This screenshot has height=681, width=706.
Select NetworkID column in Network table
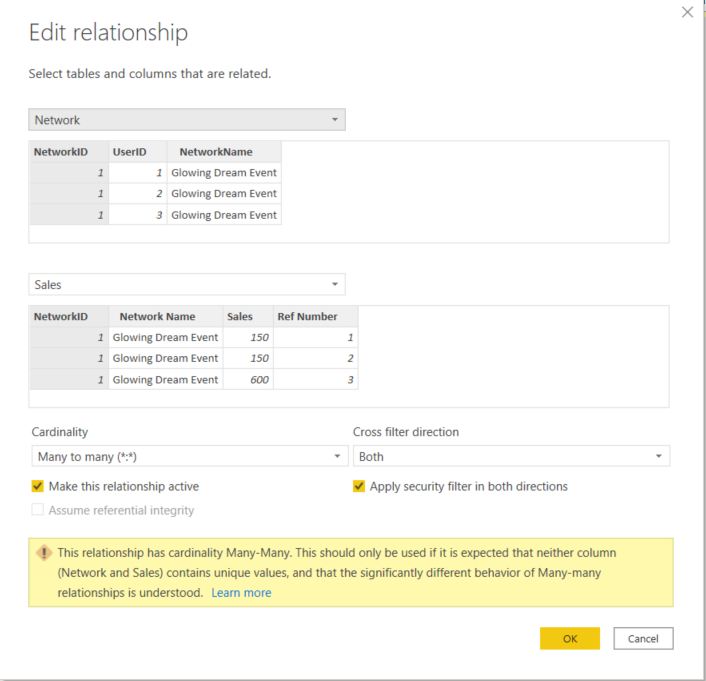pyautogui.click(x=68, y=152)
